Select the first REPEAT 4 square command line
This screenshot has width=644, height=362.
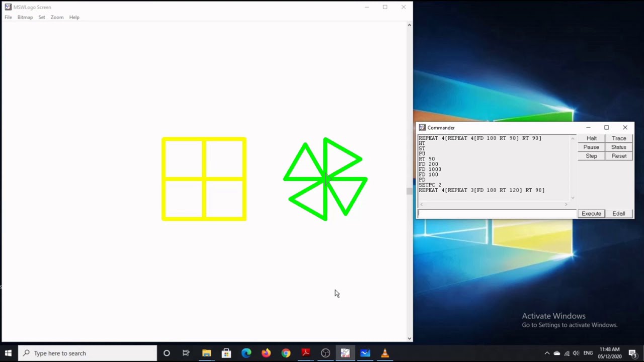(480, 138)
